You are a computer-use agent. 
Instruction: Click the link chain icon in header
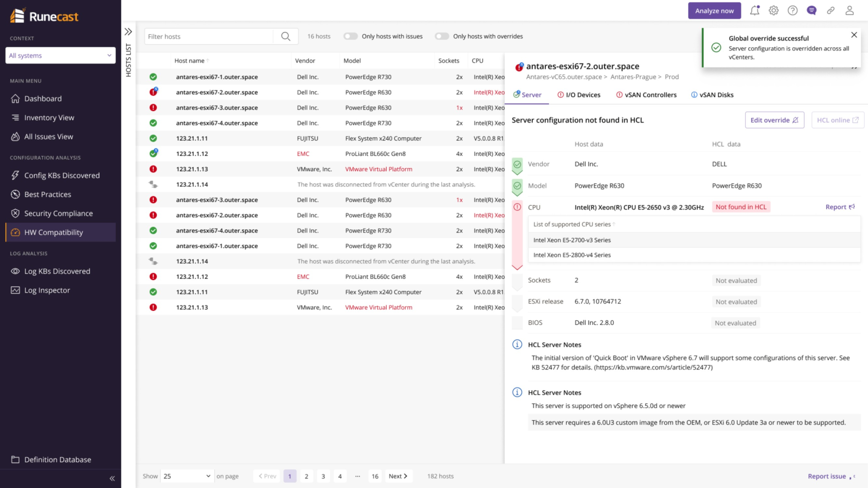click(830, 10)
